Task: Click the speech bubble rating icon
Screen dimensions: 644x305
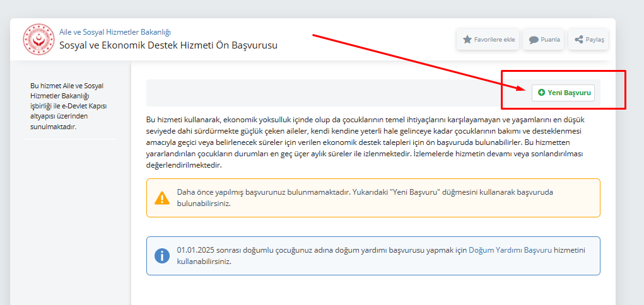Action: (534, 40)
